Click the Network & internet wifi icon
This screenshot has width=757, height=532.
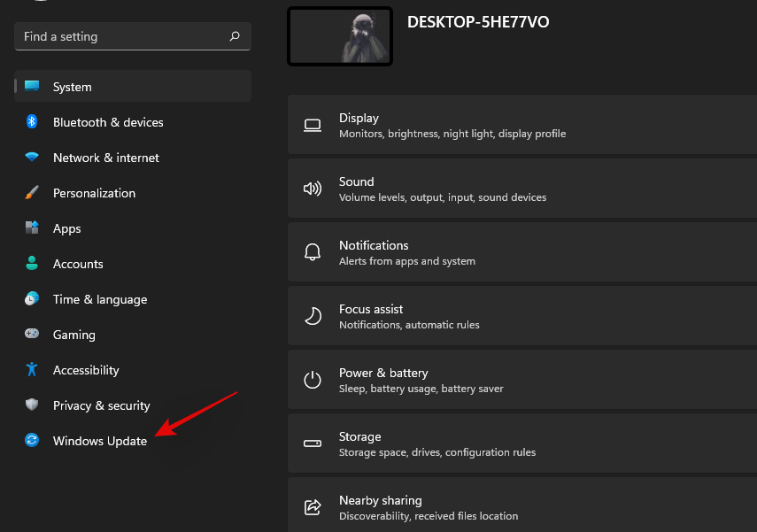[x=32, y=158]
